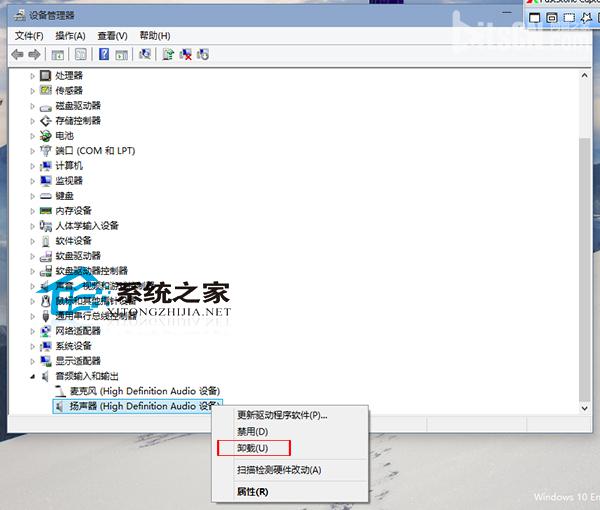Viewport: 600px width, 510px height.
Task: Select the 人体学输入设备 icon
Action: tap(46, 226)
